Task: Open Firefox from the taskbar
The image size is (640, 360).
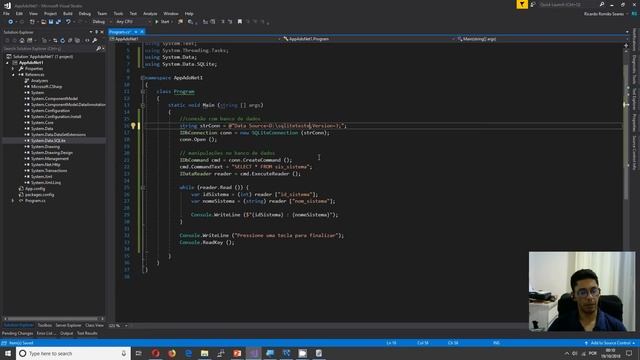Action: (x=172, y=353)
